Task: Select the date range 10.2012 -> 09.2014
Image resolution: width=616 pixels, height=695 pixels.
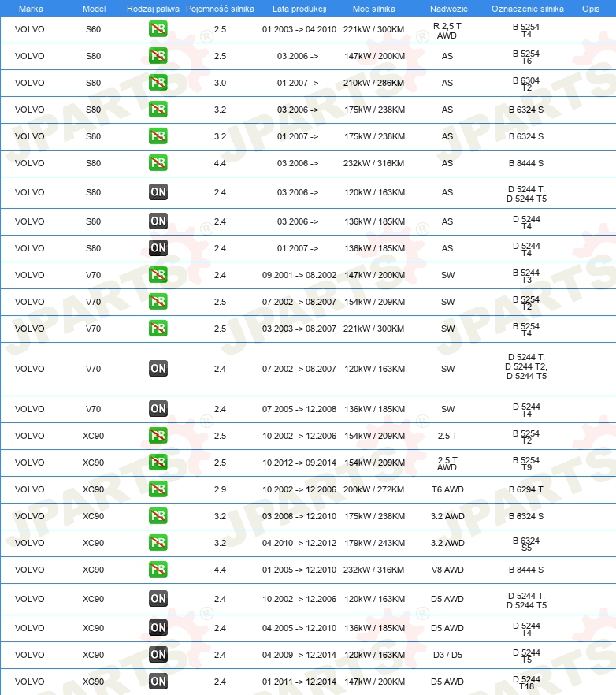Action: (299, 463)
